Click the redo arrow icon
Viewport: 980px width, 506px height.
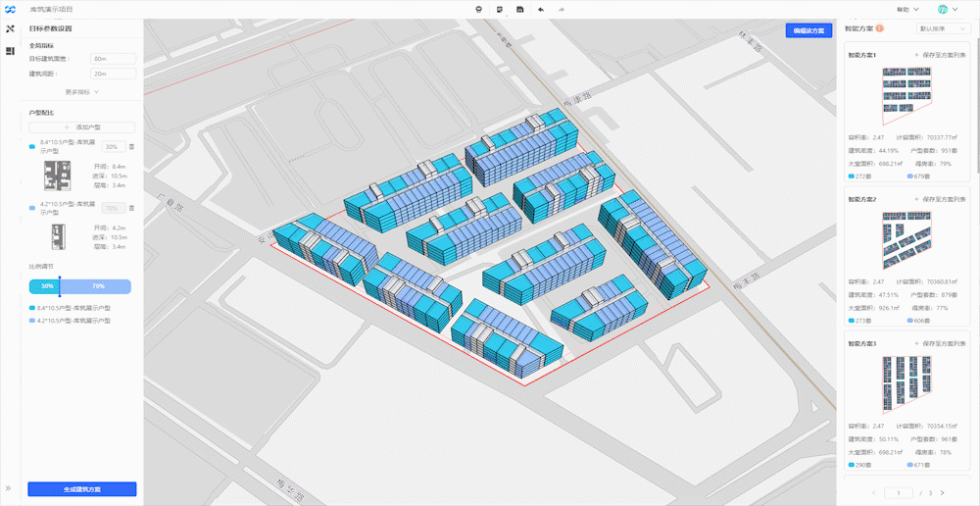point(561,10)
